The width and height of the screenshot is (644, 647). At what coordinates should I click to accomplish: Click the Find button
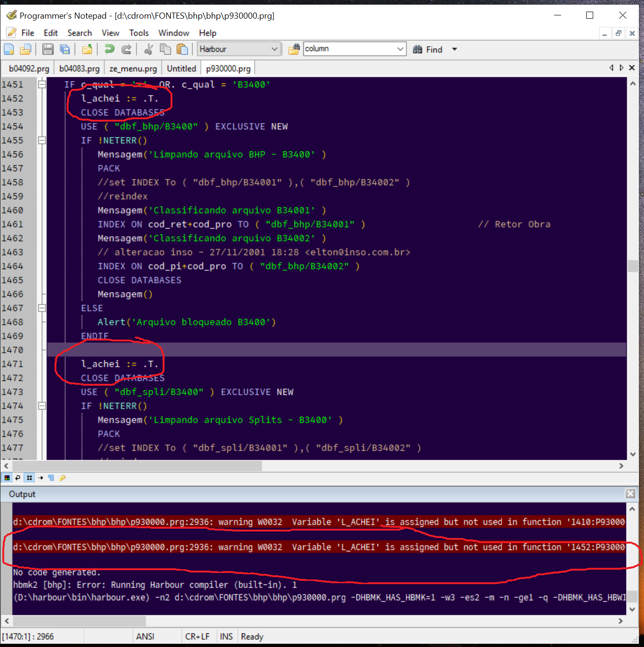click(x=428, y=49)
